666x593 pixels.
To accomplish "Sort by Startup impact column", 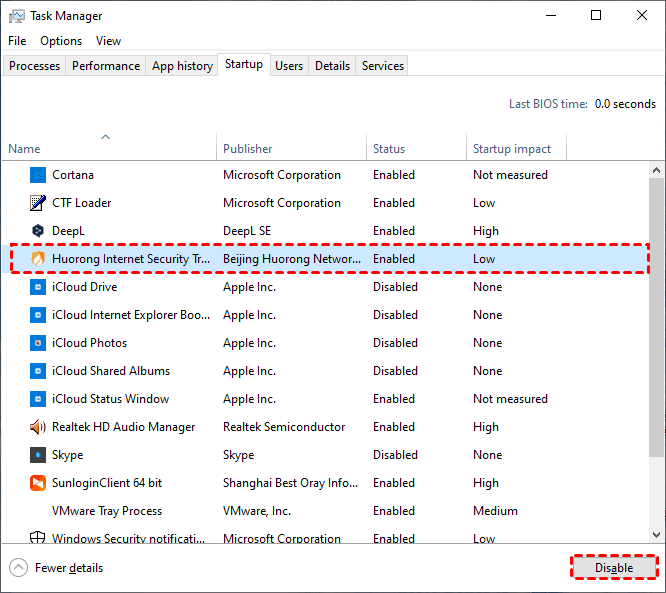I will (x=512, y=149).
